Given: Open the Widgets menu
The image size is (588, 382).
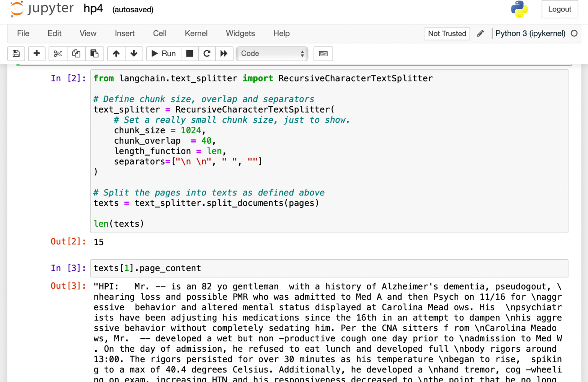Looking at the screenshot, I should (x=240, y=33).
